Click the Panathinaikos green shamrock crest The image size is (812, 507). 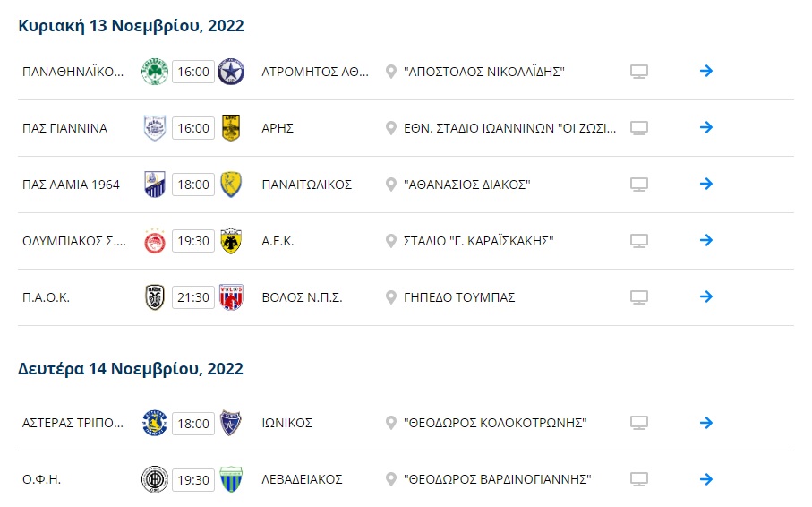(x=155, y=72)
